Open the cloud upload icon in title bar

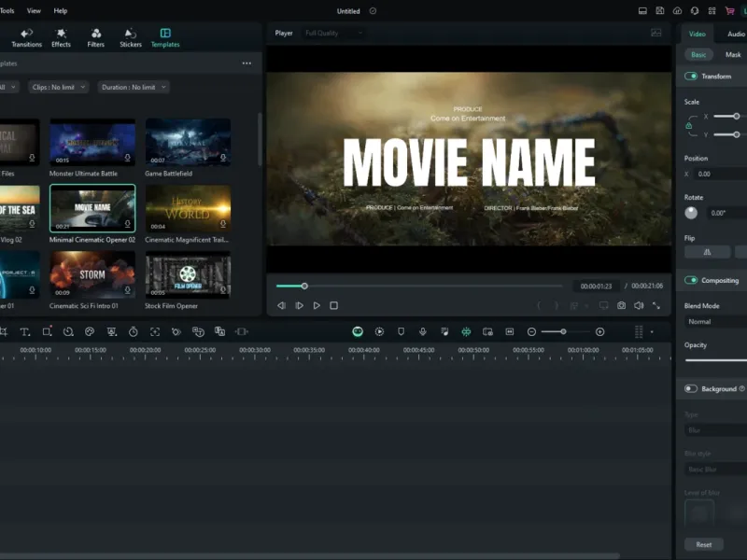point(677,10)
